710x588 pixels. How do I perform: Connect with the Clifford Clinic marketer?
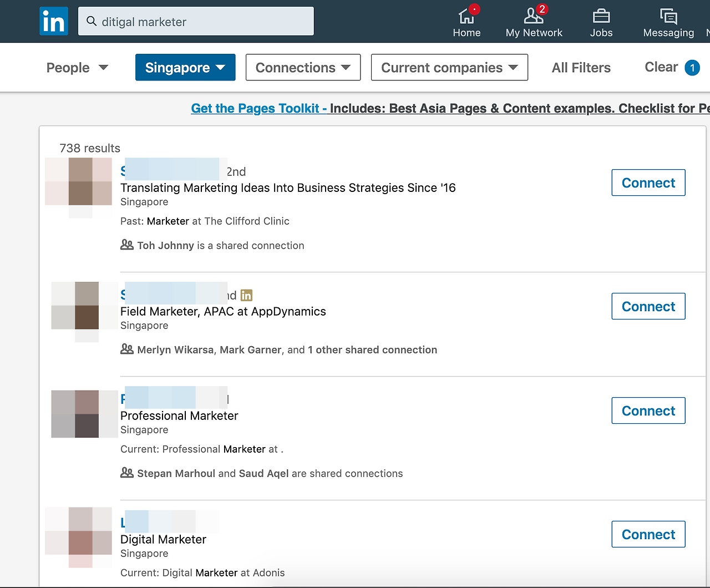pos(648,183)
